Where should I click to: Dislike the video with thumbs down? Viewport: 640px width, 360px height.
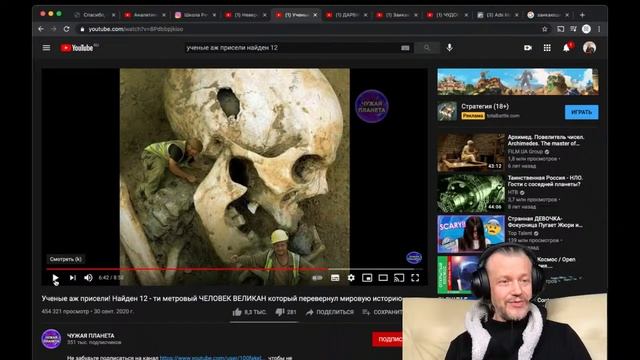tap(286, 312)
